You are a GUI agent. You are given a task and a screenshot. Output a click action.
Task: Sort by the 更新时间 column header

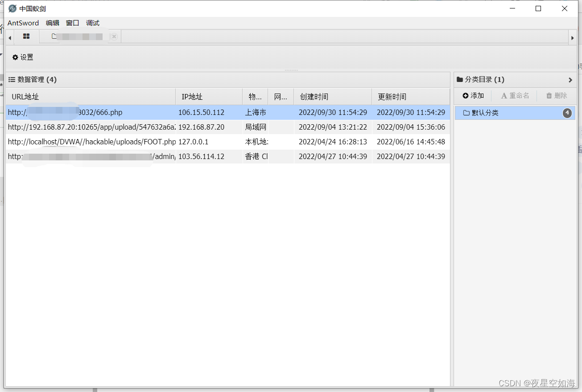click(411, 97)
